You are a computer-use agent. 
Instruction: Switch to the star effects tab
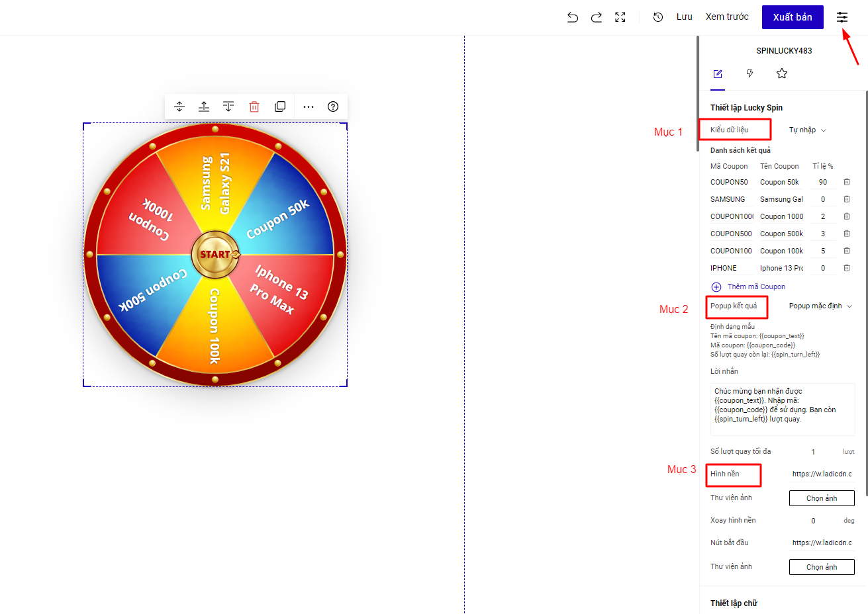pos(782,73)
